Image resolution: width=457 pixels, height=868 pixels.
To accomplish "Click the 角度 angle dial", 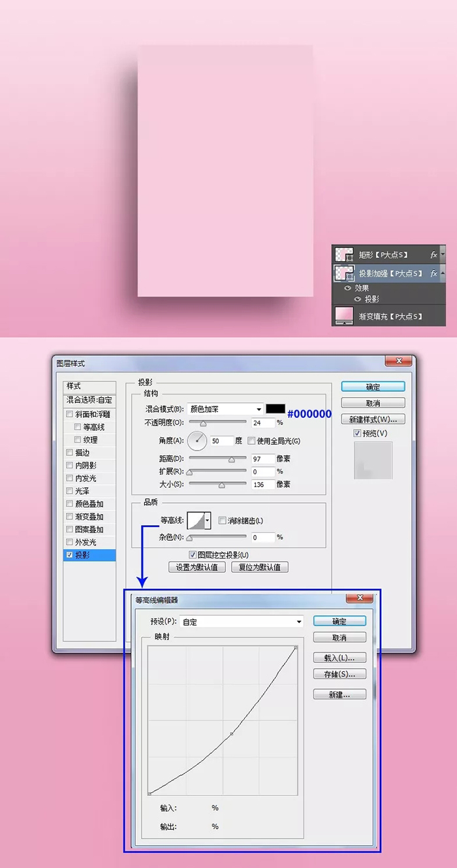I will 197,441.
